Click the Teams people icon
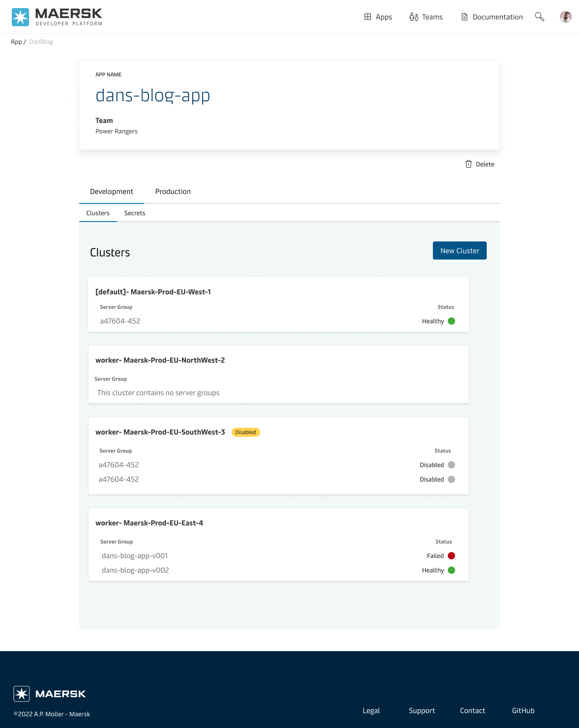Screen dimensions: 579x728 (x=414, y=17)
